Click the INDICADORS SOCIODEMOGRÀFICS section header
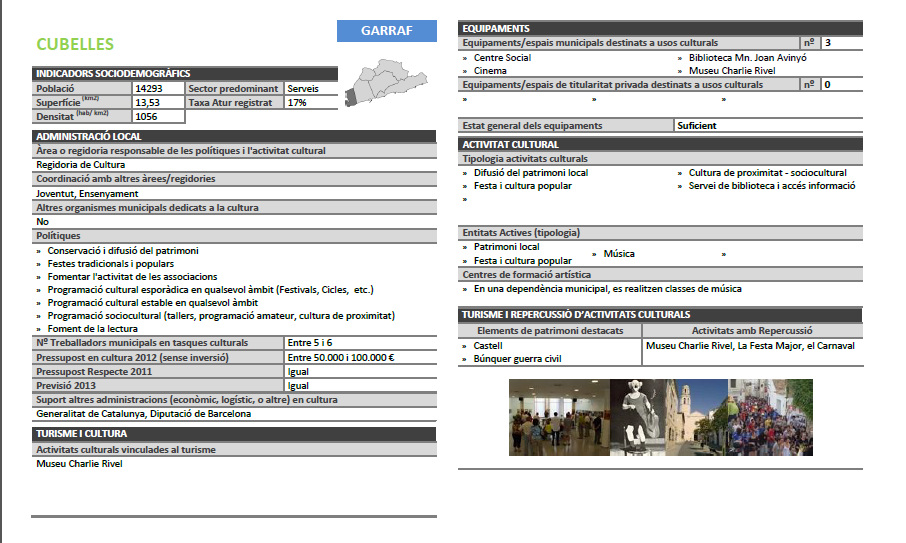This screenshot has height=543, width=906. pos(185,73)
